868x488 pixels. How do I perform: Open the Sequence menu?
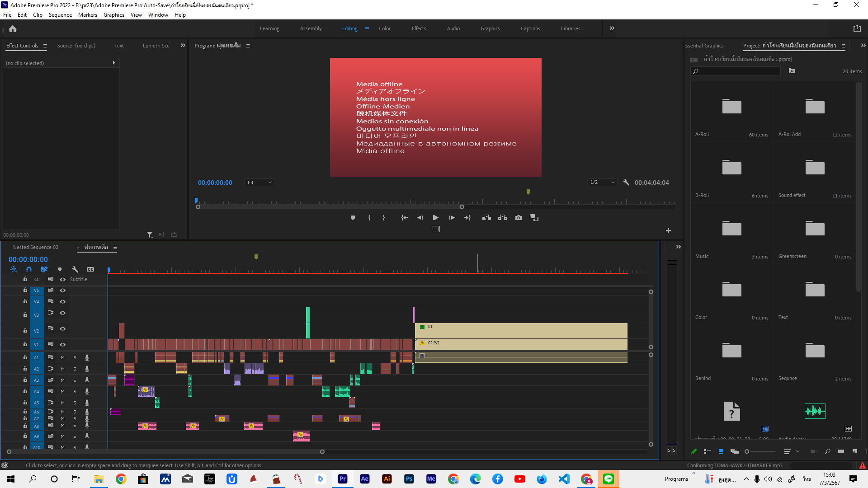click(60, 15)
